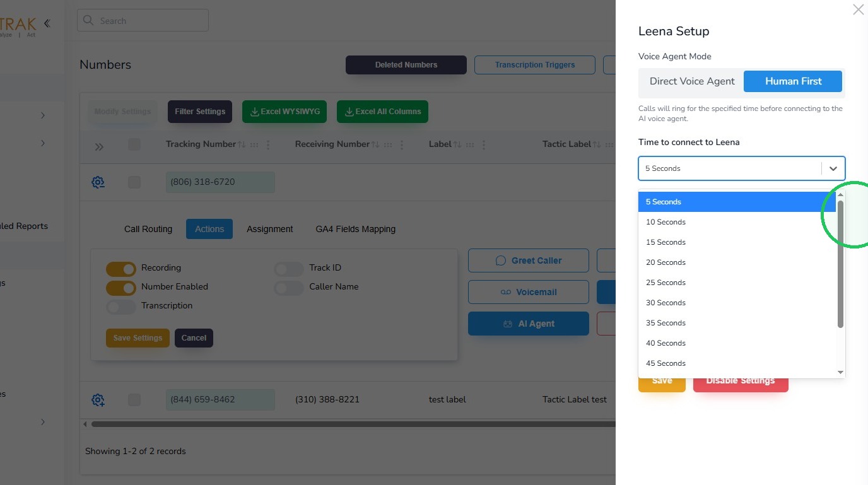The width and height of the screenshot is (868, 485).
Task: Focus the Search input field
Action: 143,21
